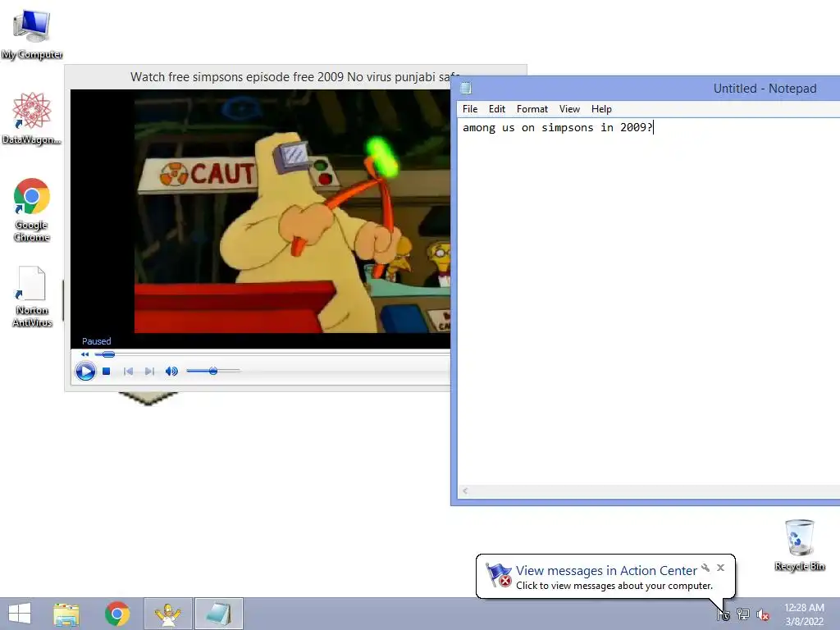840x630 pixels.
Task: Open the File menu in Notepad
Action: tap(470, 109)
